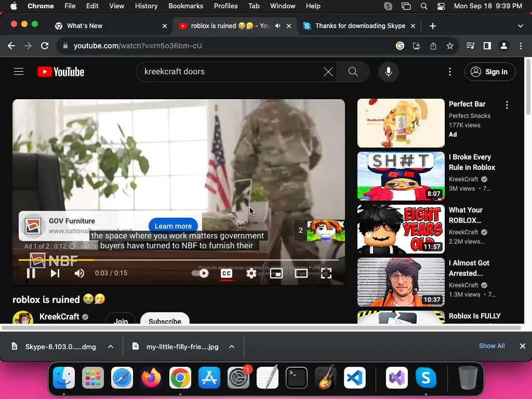This screenshot has width=532, height=399.
Task: Click Learn more on GOV Furniture ad
Action: (173, 226)
